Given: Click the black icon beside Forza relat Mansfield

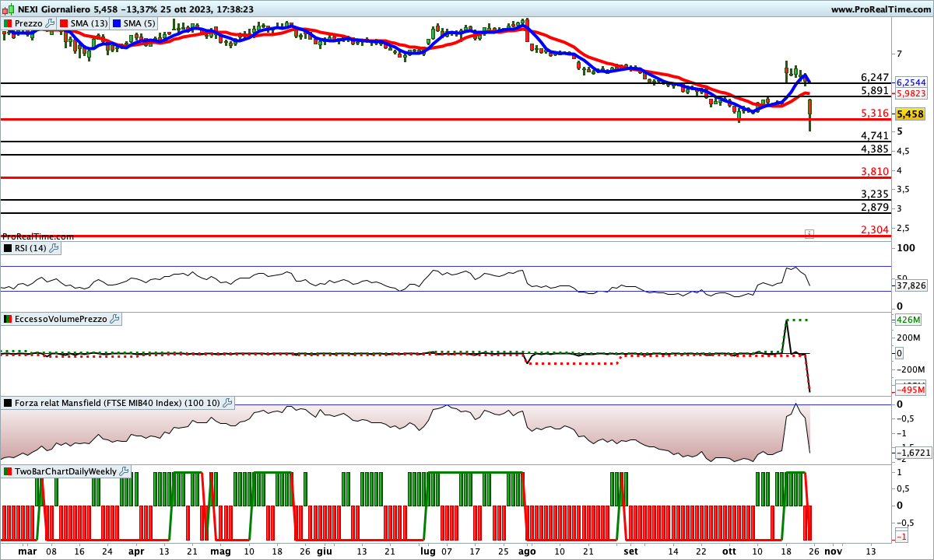Looking at the screenshot, I should pos(8,403).
